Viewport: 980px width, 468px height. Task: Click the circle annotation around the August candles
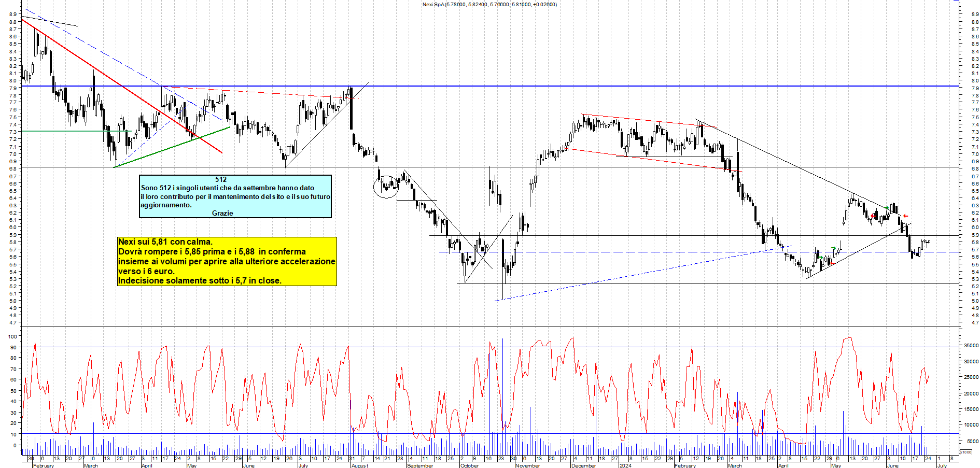pos(387,187)
